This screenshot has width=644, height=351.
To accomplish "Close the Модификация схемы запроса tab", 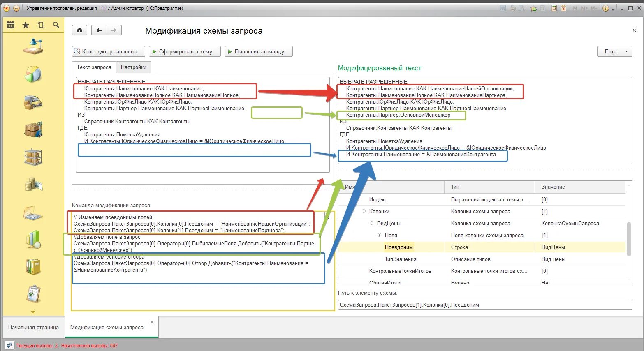I will 152,322.
